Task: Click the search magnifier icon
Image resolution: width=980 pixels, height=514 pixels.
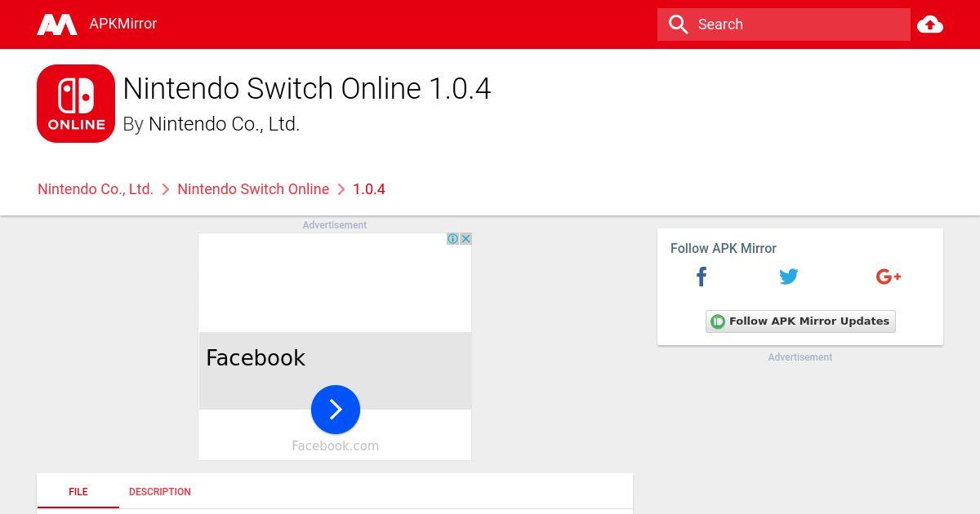Action: click(678, 24)
